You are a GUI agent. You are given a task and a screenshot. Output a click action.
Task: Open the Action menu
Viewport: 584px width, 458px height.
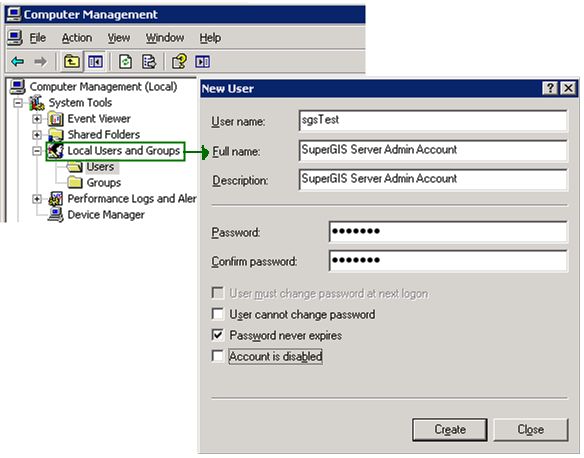[x=77, y=38]
